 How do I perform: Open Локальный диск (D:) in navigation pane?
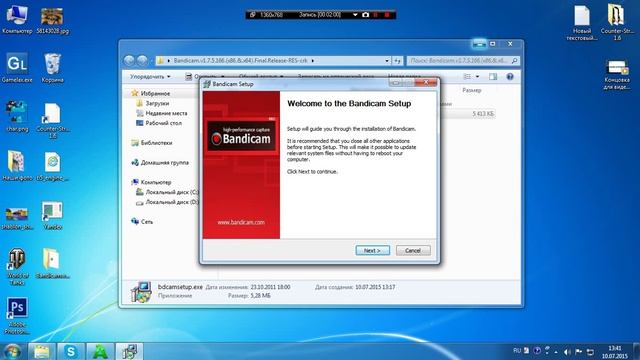coord(171,202)
